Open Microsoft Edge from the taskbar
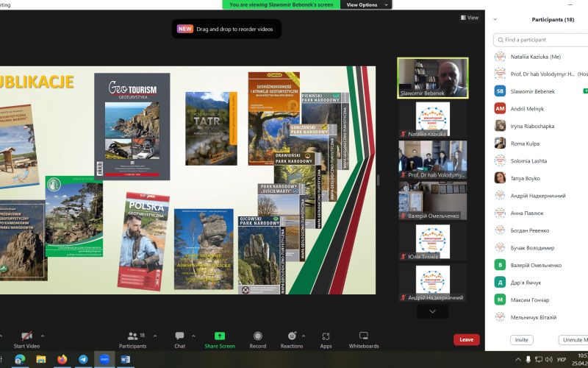 click(20, 360)
